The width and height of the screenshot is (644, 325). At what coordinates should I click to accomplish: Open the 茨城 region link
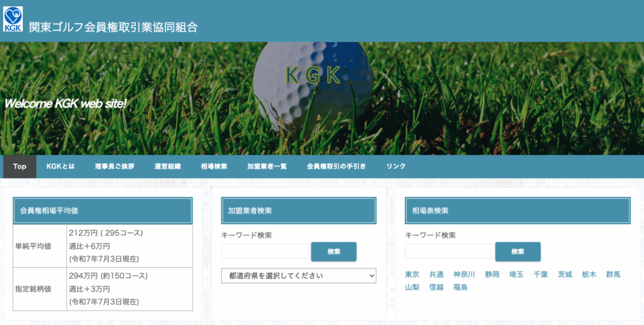tap(565, 275)
